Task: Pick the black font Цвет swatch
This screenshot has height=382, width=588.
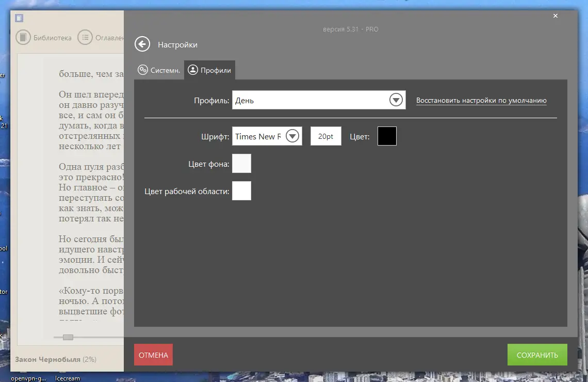Action: click(387, 136)
